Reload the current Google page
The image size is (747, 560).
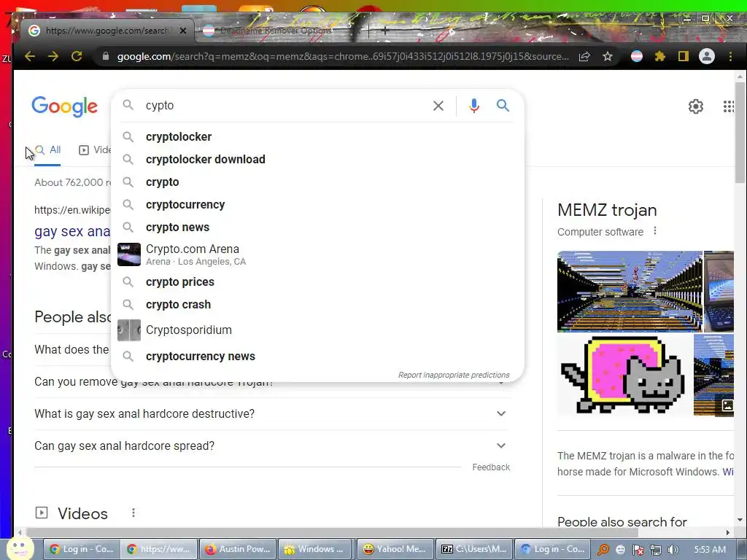point(76,56)
